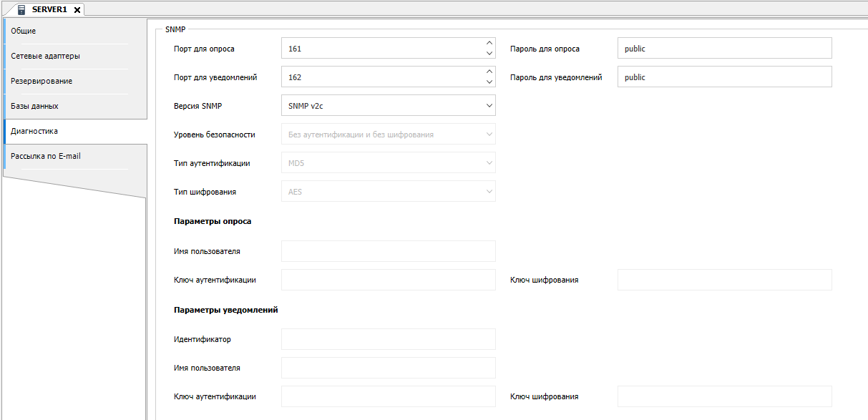Click the Пароль для опроса field
868x420 pixels.
click(x=724, y=49)
